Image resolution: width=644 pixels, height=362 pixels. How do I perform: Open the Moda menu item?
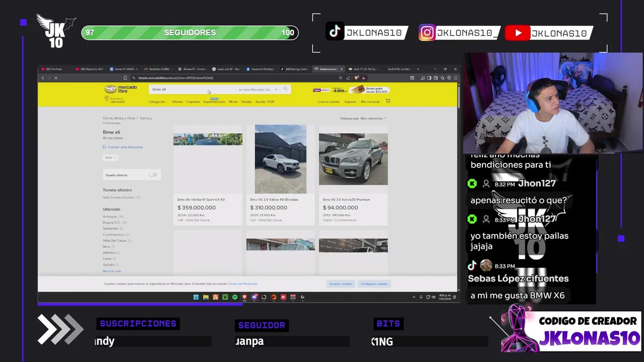[x=233, y=102]
